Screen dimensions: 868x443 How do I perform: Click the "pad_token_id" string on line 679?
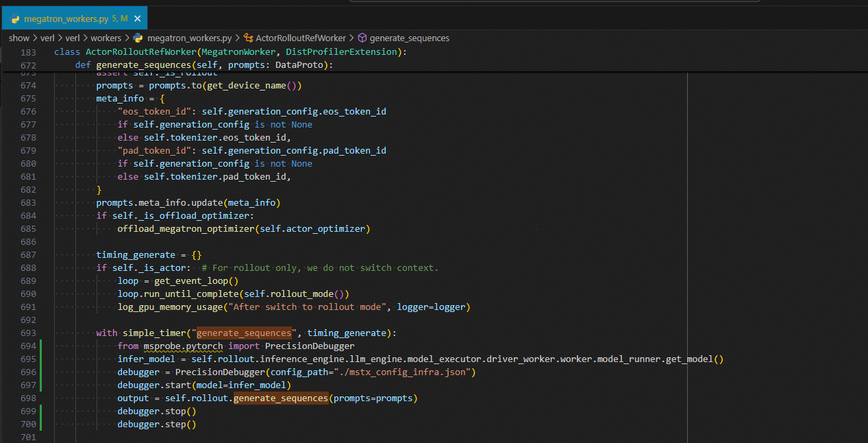(x=154, y=151)
